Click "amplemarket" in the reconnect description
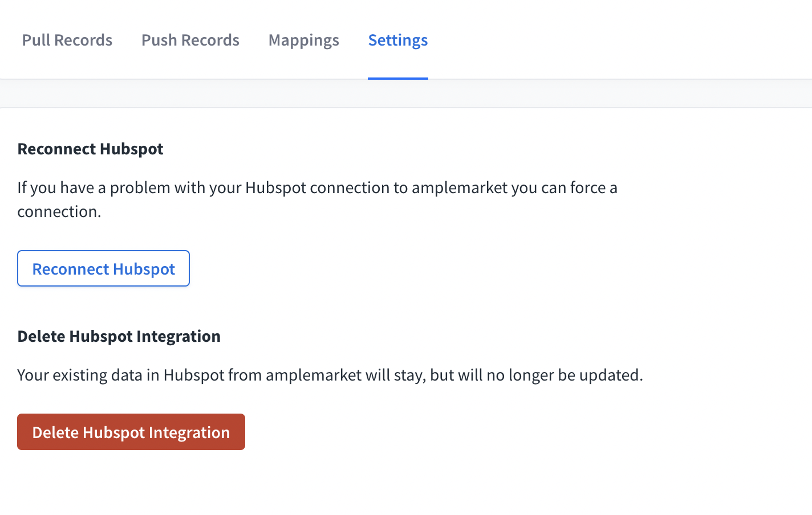 pyautogui.click(x=459, y=187)
